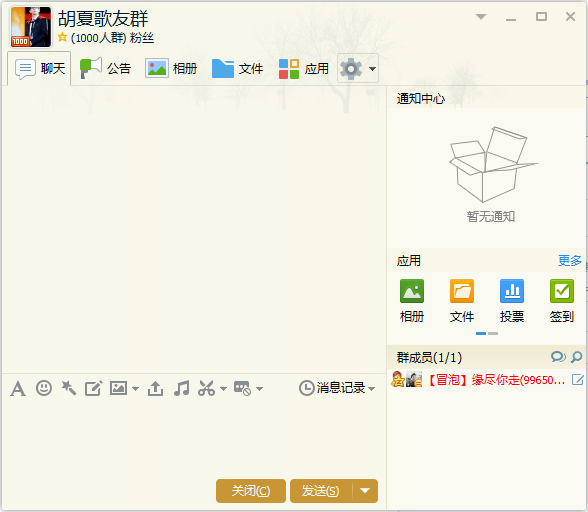Click the music note share icon
The image size is (588, 512).
pyautogui.click(x=182, y=388)
